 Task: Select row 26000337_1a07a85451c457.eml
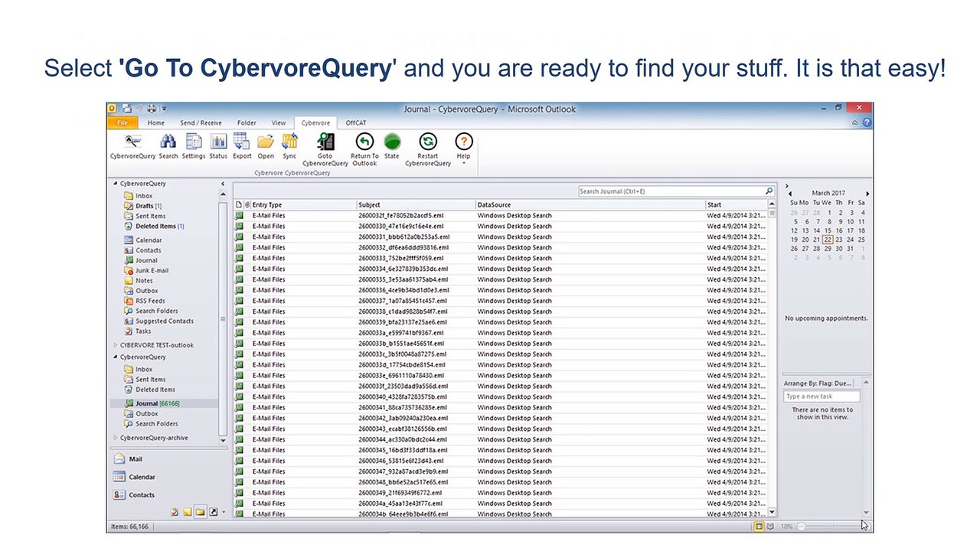(x=501, y=301)
